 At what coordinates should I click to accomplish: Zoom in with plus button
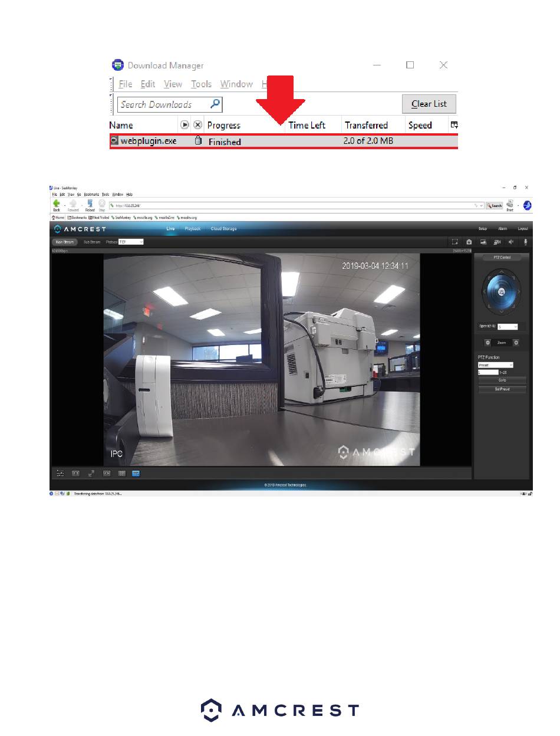pyautogui.click(x=516, y=343)
